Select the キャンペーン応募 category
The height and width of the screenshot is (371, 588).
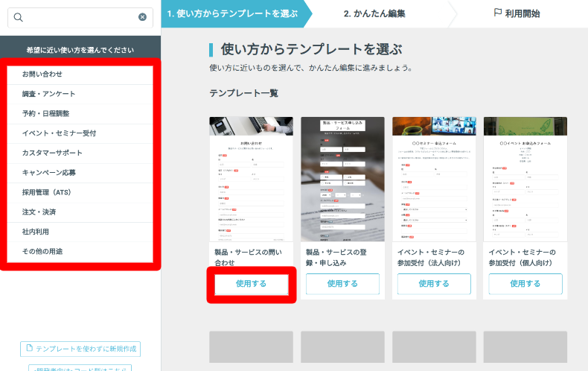coord(80,173)
